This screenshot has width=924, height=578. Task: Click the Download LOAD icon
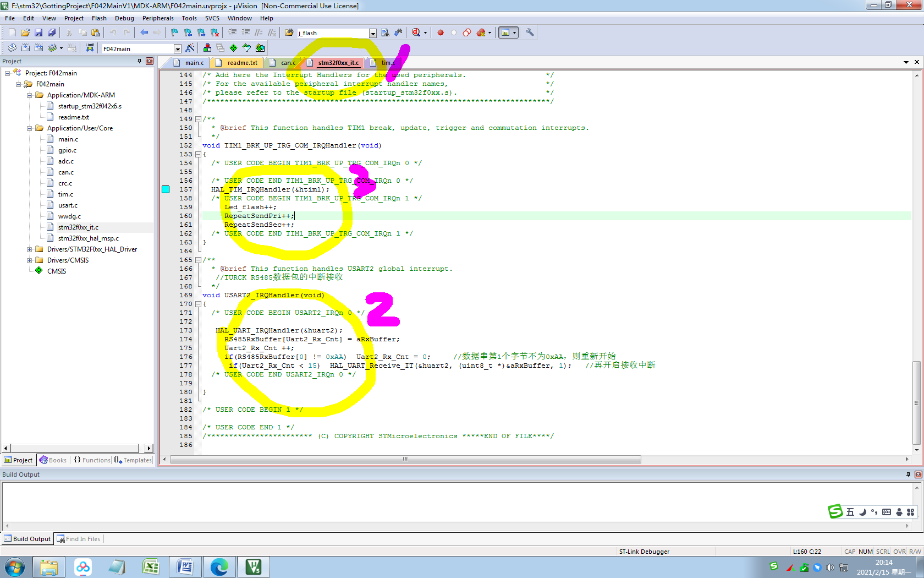click(90, 48)
